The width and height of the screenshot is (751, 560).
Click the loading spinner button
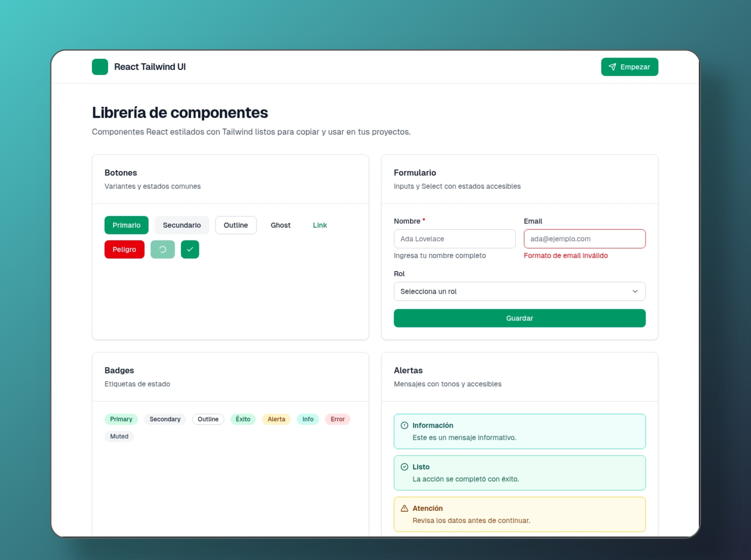point(162,249)
